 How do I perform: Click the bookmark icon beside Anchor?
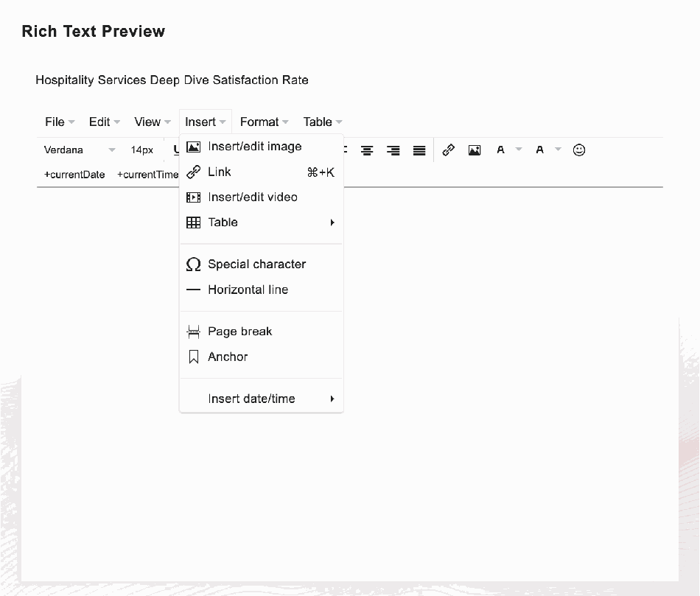tap(193, 357)
